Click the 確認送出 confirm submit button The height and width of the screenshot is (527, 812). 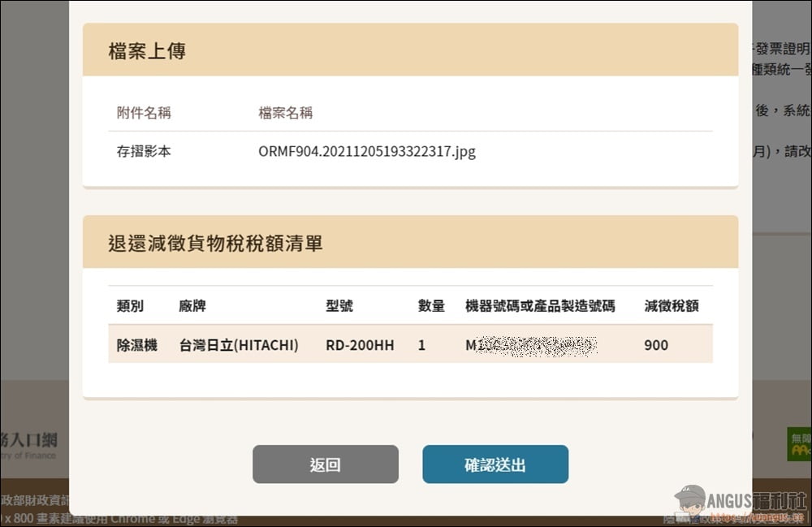(x=495, y=464)
